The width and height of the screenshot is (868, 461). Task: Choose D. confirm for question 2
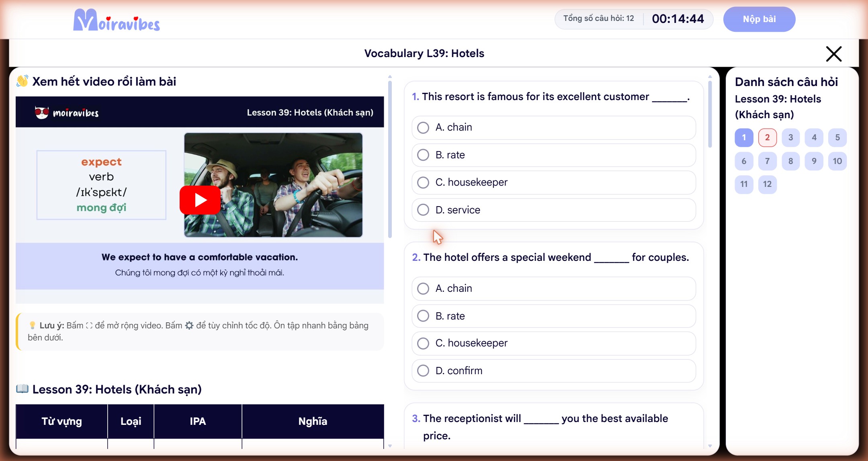pos(554,371)
